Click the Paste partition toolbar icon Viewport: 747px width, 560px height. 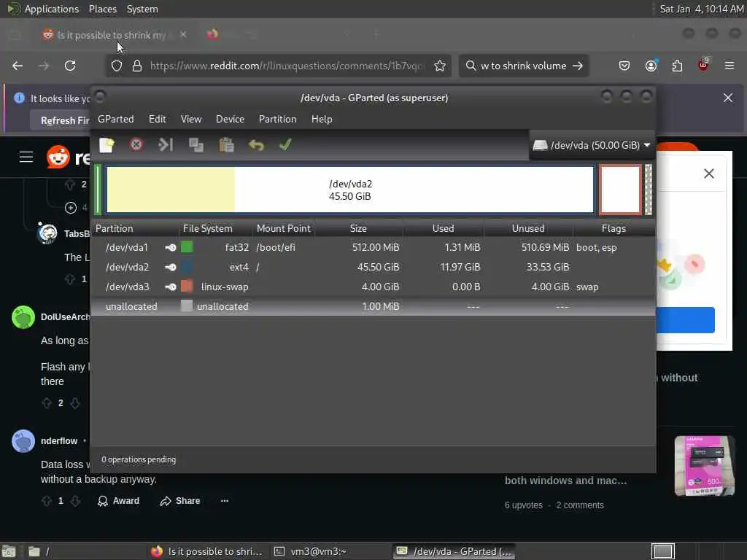coord(226,145)
